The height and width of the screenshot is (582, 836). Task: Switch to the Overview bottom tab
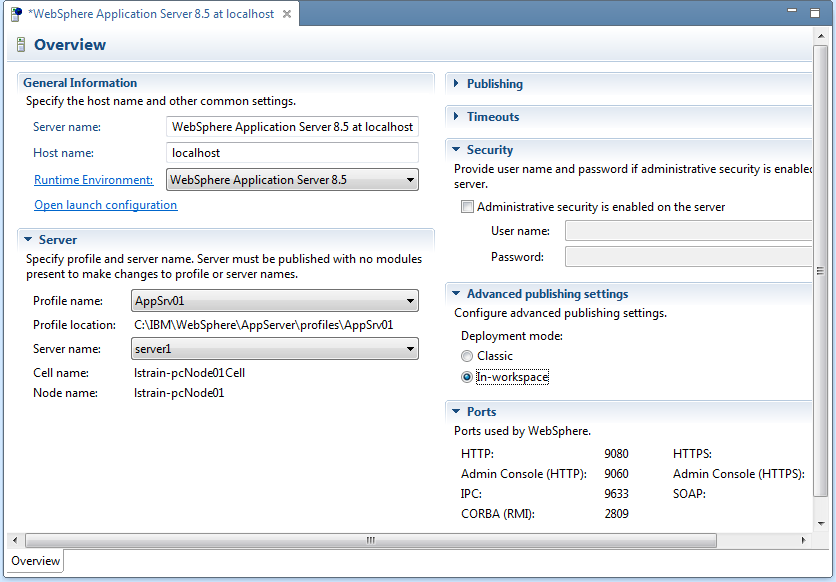(36, 561)
